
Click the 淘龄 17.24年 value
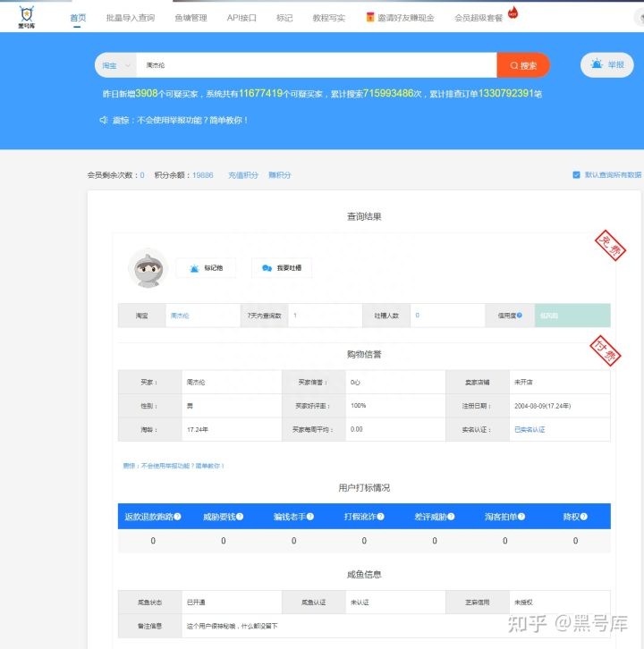pos(197,430)
